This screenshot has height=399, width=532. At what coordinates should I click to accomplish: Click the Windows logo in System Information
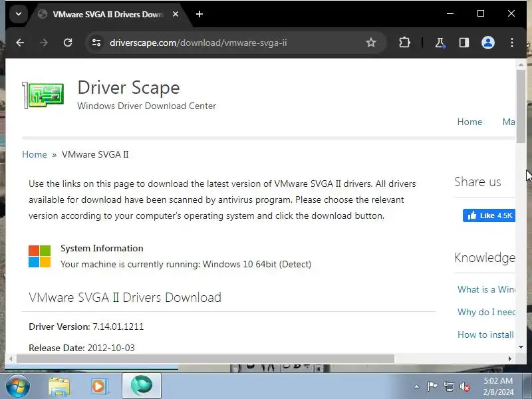point(39,257)
